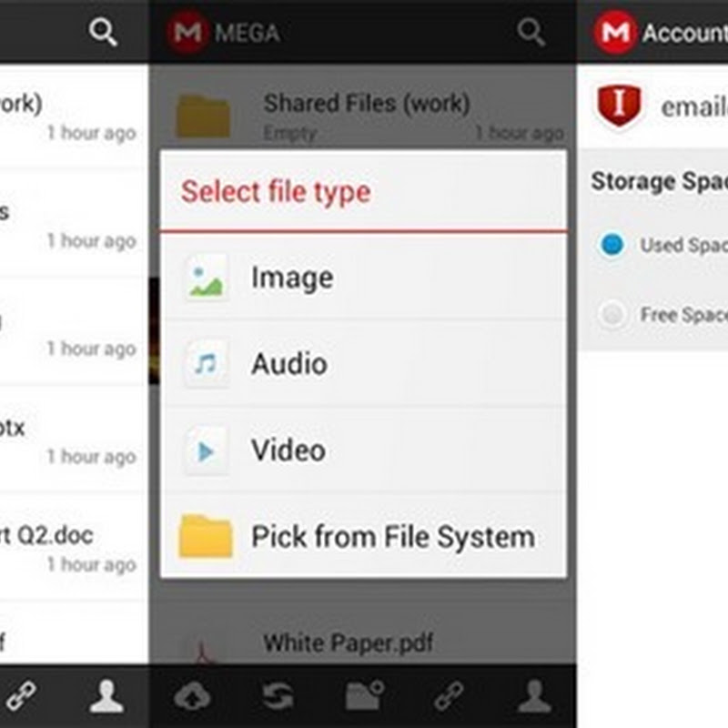
Task: Tap cloud upload icon in middle bottom bar
Action: point(192,696)
